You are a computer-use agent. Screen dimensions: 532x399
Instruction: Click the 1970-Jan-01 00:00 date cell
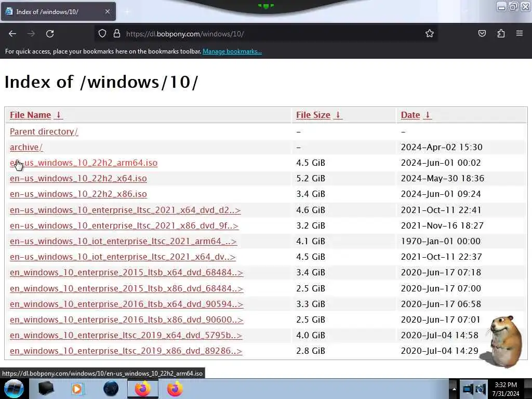(x=441, y=241)
